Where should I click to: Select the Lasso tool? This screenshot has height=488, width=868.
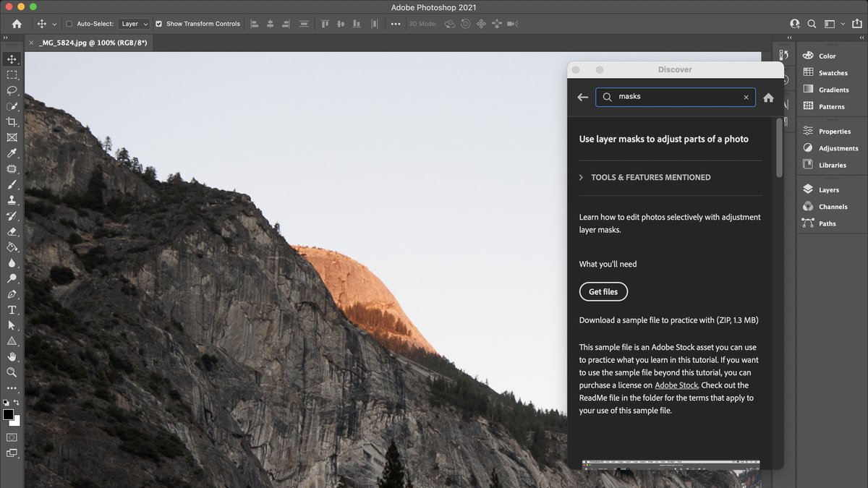12,90
